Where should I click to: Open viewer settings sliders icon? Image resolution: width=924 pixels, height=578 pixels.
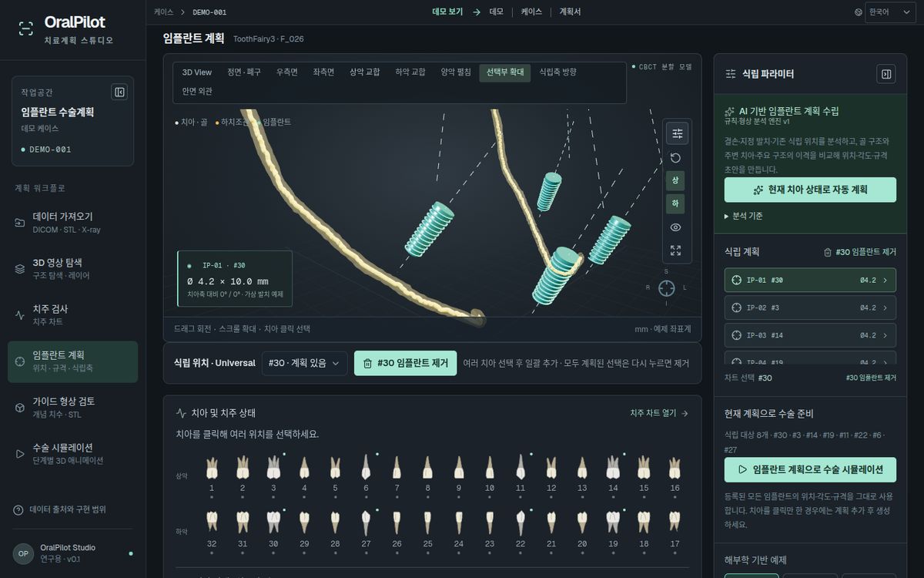[677, 133]
